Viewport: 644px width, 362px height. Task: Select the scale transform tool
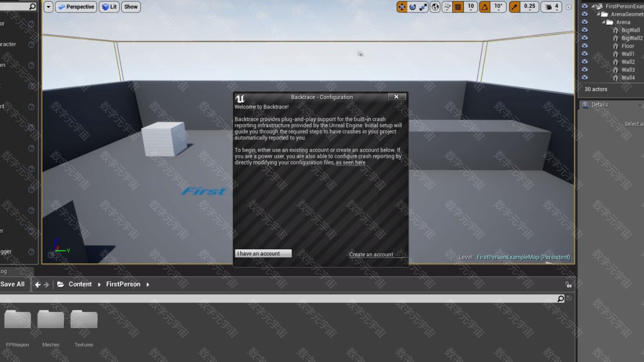(423, 7)
